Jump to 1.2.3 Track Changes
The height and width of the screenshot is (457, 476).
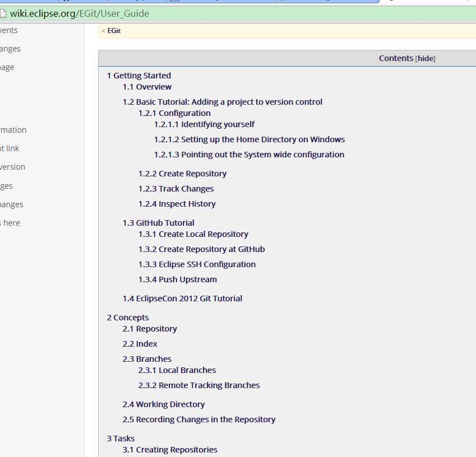pyautogui.click(x=176, y=189)
